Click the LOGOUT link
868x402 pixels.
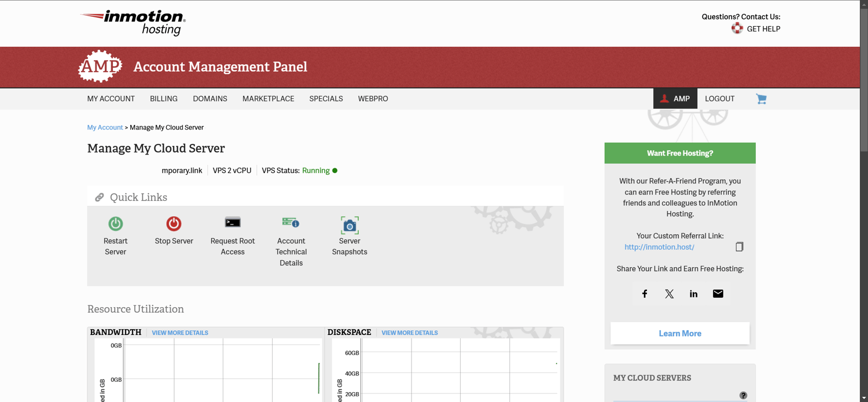click(x=720, y=99)
